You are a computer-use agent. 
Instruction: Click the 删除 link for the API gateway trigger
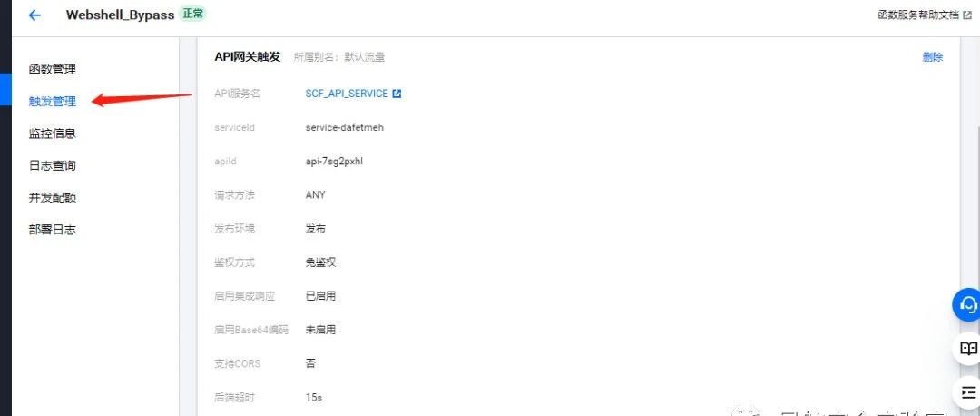933,57
